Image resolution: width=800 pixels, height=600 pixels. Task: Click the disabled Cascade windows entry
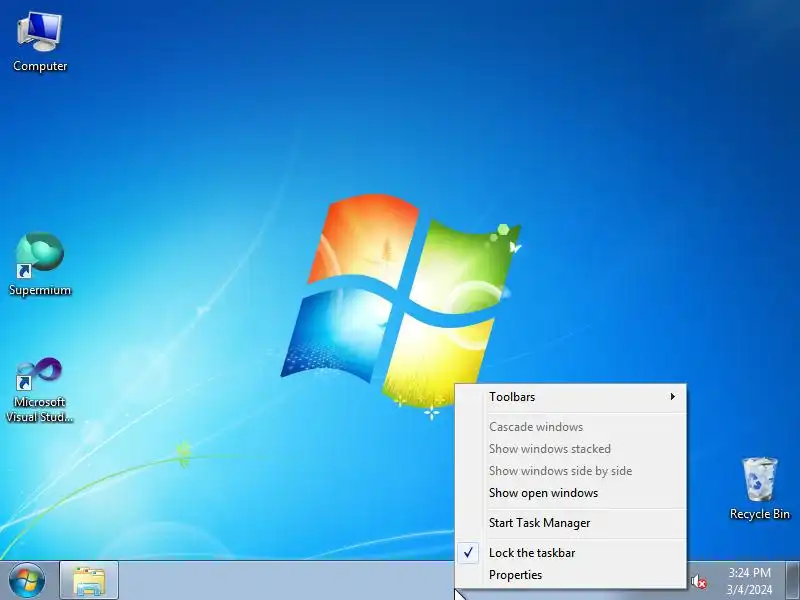pyautogui.click(x=571, y=427)
